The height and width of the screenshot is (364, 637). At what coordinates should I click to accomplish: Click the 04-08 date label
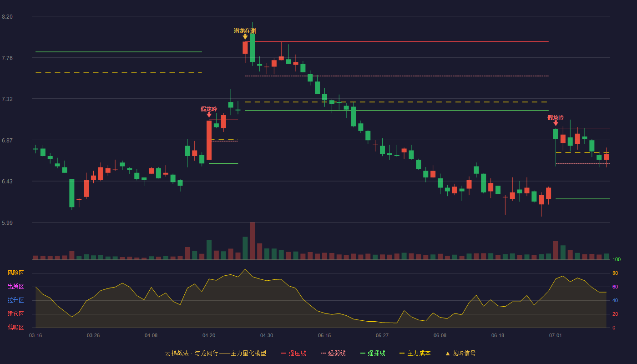click(x=151, y=335)
